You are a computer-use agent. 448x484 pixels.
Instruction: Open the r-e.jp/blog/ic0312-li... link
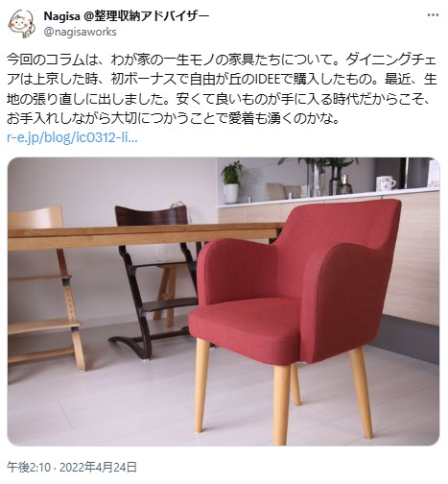point(72,138)
